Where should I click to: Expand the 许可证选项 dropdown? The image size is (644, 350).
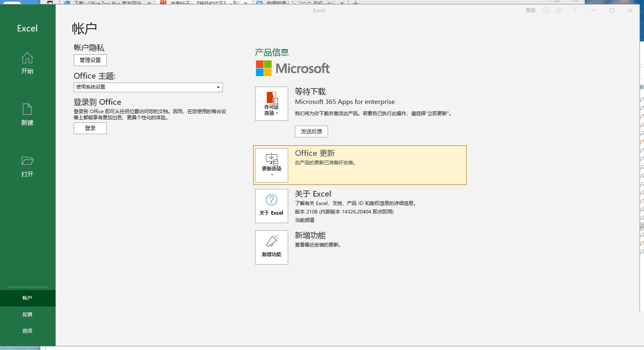pyautogui.click(x=271, y=104)
